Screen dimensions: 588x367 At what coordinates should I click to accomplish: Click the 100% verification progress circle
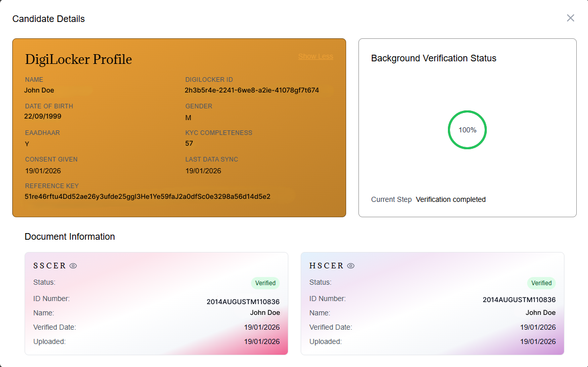(467, 130)
